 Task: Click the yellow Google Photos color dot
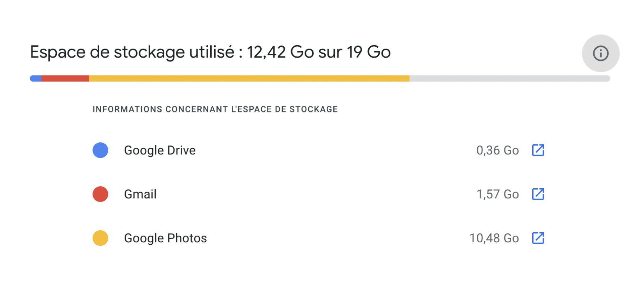click(x=100, y=238)
